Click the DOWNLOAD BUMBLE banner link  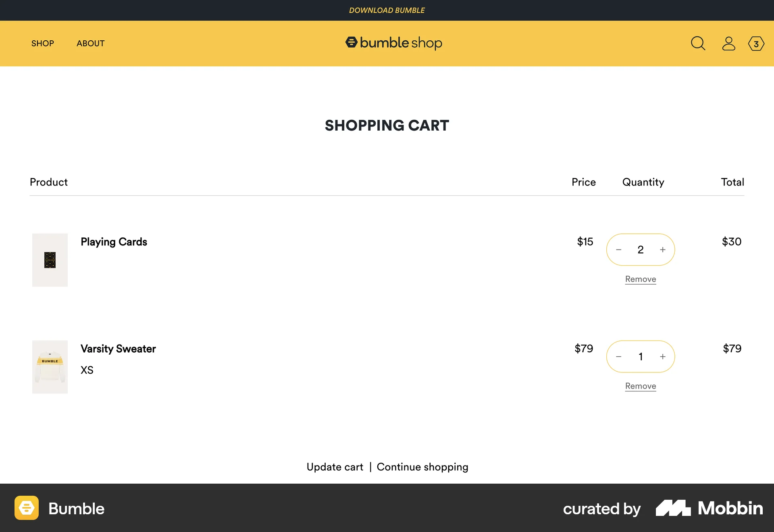[x=387, y=10]
